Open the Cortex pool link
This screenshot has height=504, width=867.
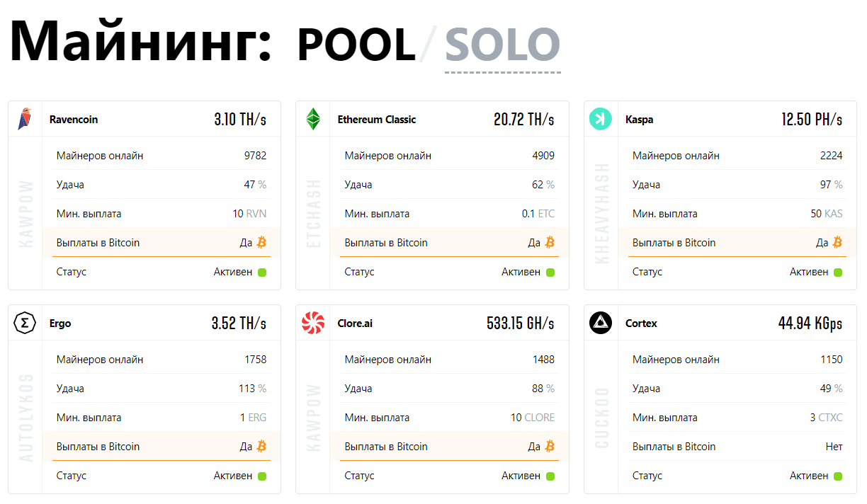pyautogui.click(x=642, y=323)
